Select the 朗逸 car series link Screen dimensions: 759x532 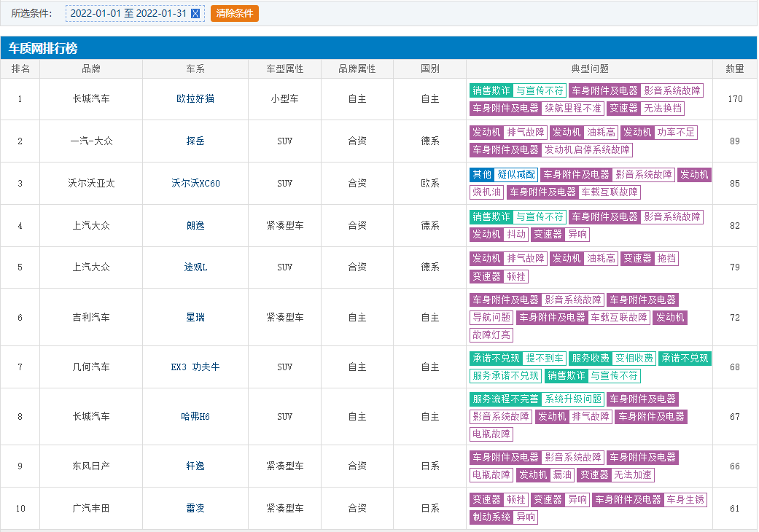coord(195,226)
